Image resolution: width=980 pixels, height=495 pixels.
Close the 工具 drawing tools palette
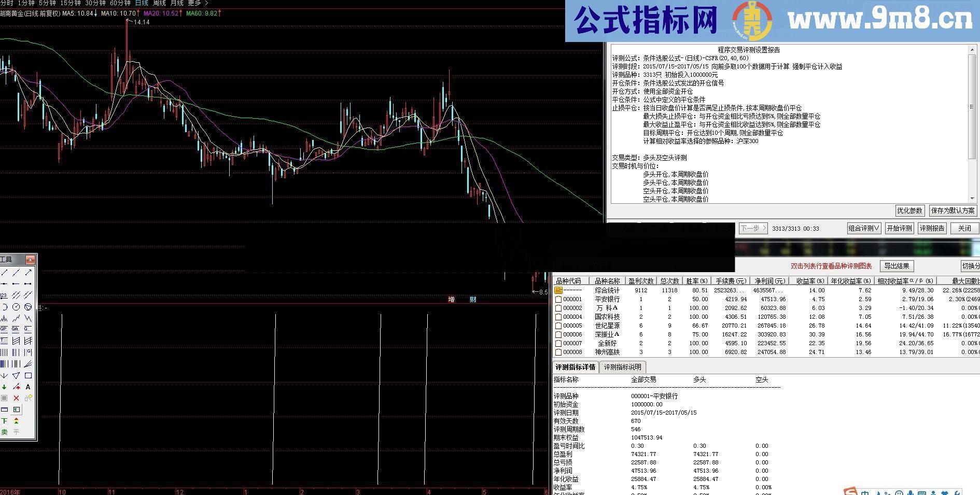pyautogui.click(x=31, y=260)
